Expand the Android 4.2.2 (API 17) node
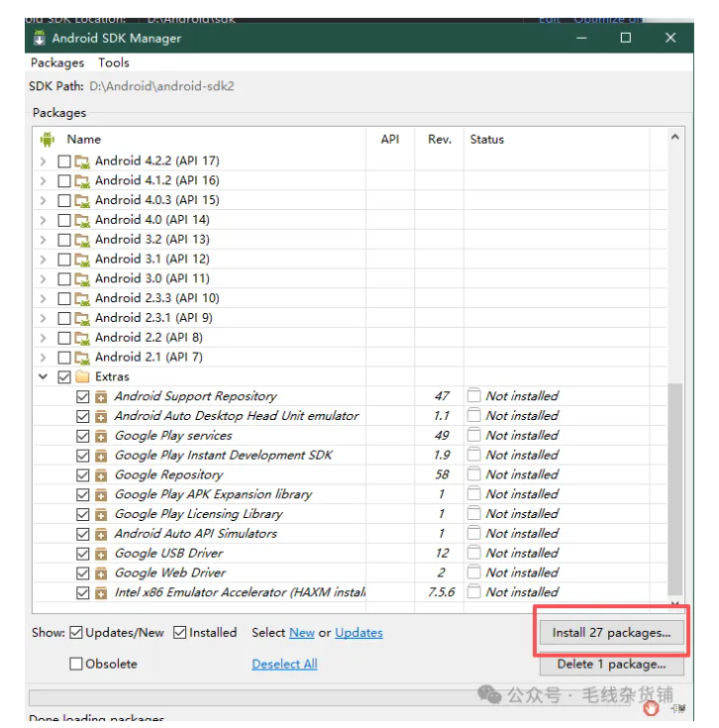 point(44,161)
